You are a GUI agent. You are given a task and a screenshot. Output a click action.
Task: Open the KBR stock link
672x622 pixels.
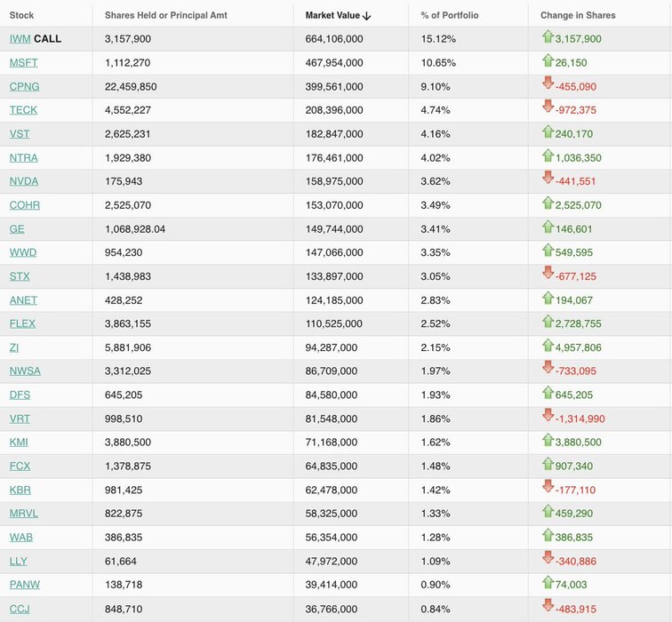click(x=20, y=490)
